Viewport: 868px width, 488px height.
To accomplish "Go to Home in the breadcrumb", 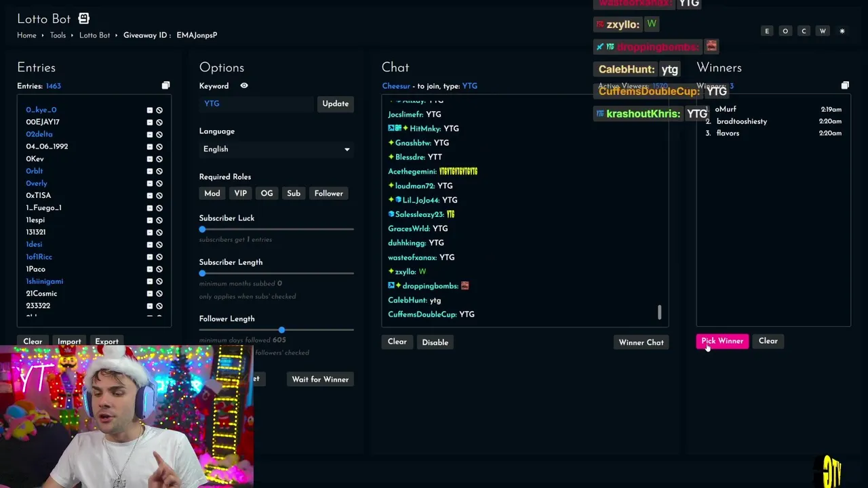I will (x=26, y=35).
